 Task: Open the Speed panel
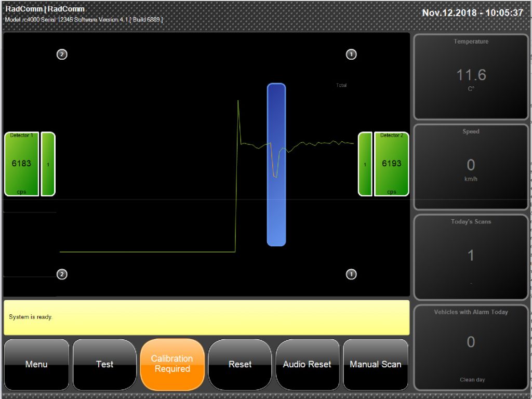point(471,167)
